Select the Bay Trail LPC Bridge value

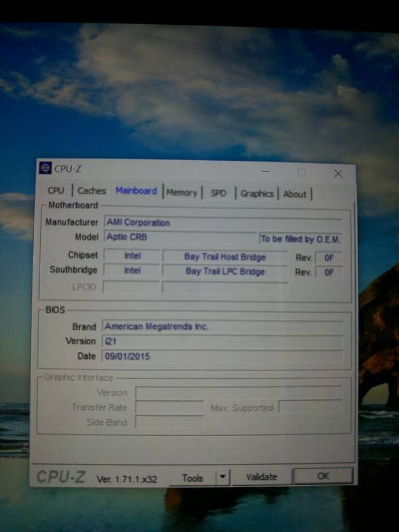click(225, 271)
